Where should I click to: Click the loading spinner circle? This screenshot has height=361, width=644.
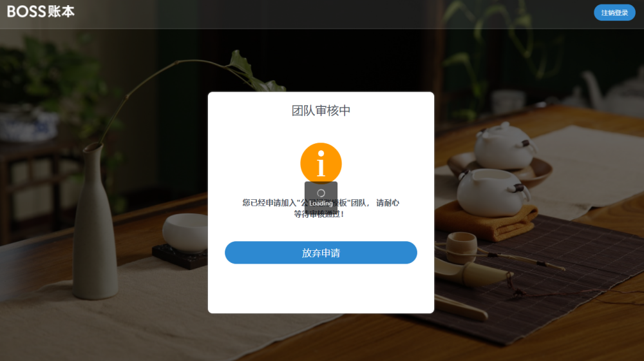tap(321, 193)
